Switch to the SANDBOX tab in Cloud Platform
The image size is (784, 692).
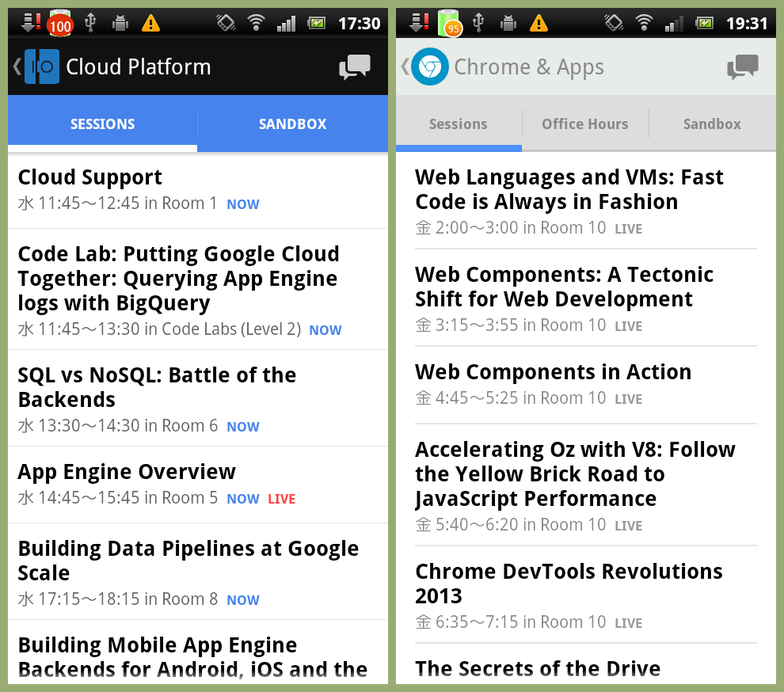pos(293,124)
